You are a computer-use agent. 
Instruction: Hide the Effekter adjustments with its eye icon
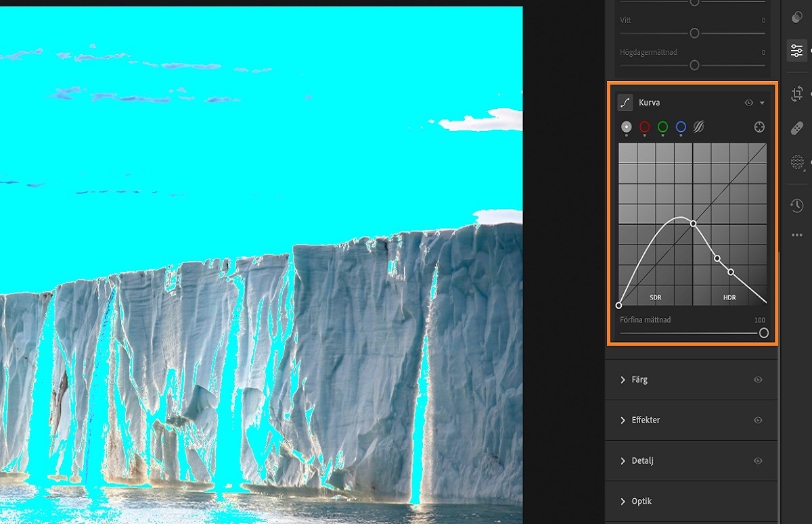pos(758,420)
